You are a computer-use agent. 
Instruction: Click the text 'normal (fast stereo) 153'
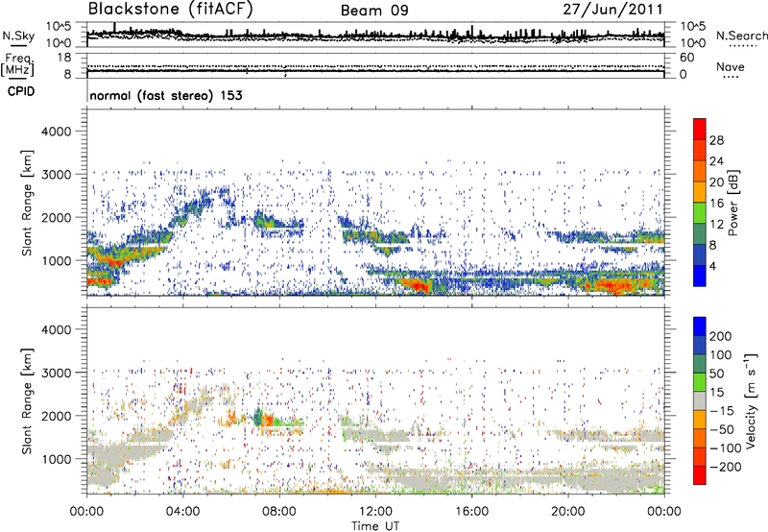click(x=166, y=95)
